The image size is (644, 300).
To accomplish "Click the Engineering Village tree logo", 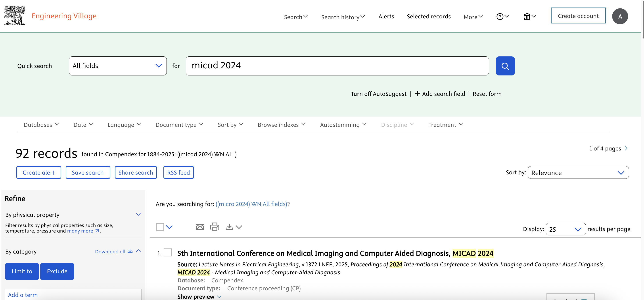I will [x=15, y=16].
